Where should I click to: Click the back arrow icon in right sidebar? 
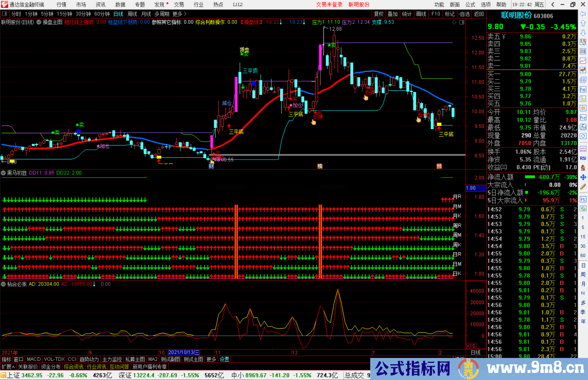point(583,14)
